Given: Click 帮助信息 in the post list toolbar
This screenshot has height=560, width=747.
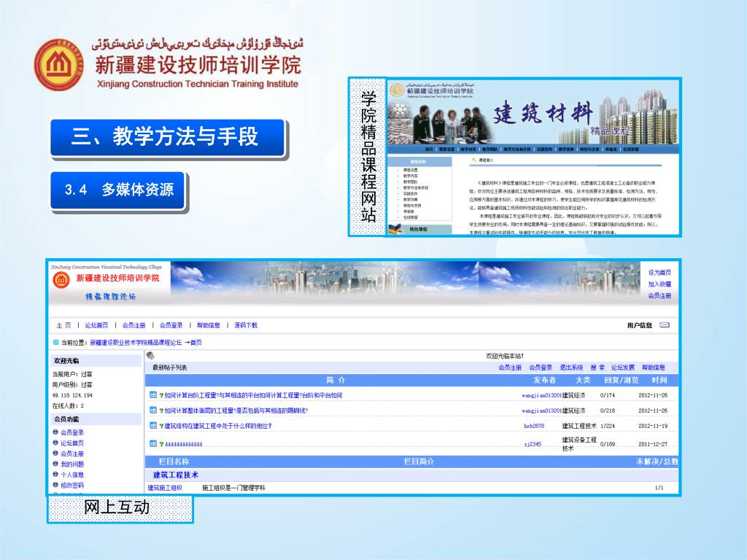Looking at the screenshot, I should [653, 367].
